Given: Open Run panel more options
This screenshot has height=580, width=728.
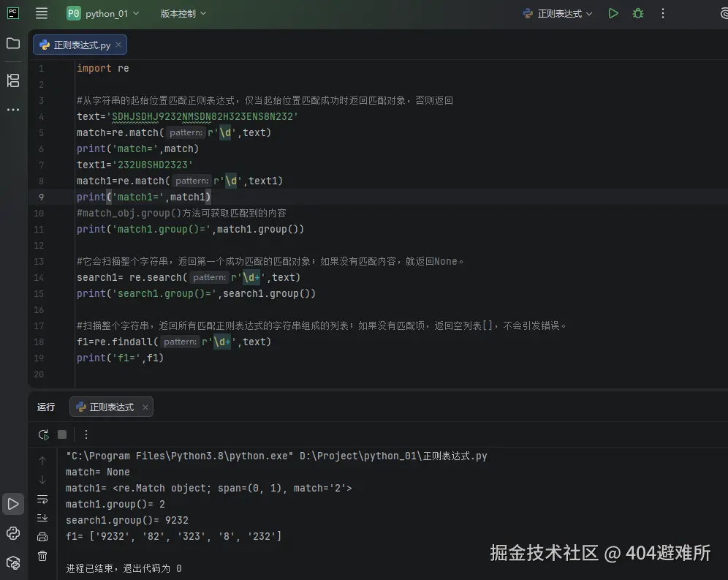Looking at the screenshot, I should [86, 434].
